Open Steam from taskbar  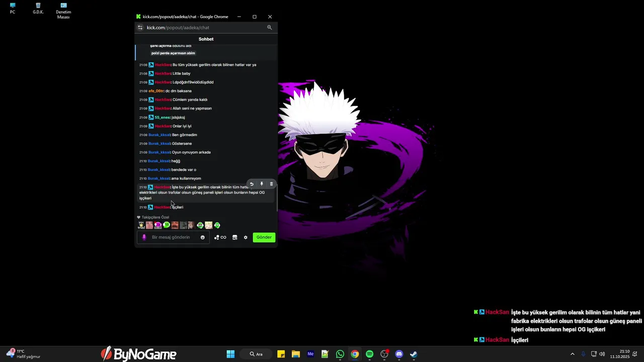click(x=414, y=354)
